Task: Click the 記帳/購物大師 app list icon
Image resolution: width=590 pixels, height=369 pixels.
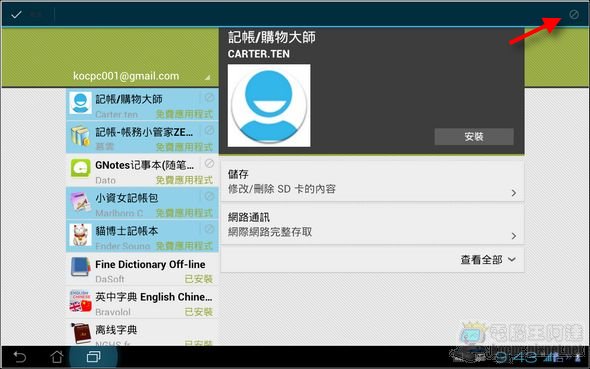Action: (x=80, y=103)
